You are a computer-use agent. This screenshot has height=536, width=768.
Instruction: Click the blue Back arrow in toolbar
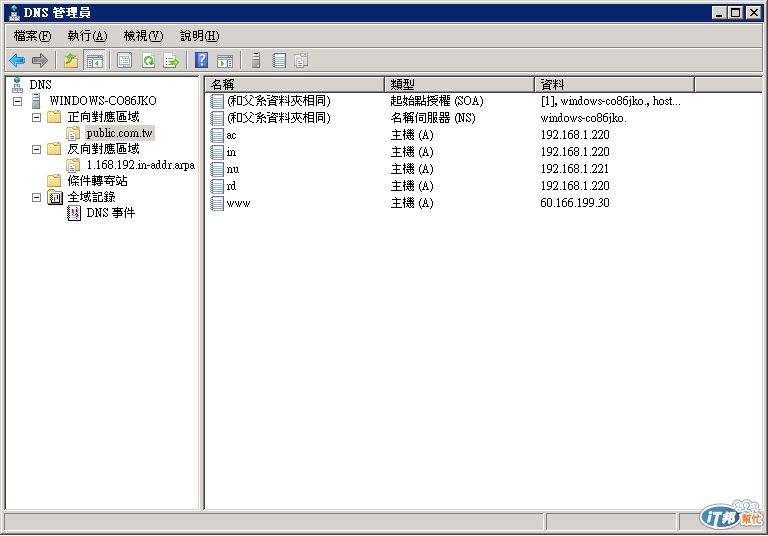point(17,60)
